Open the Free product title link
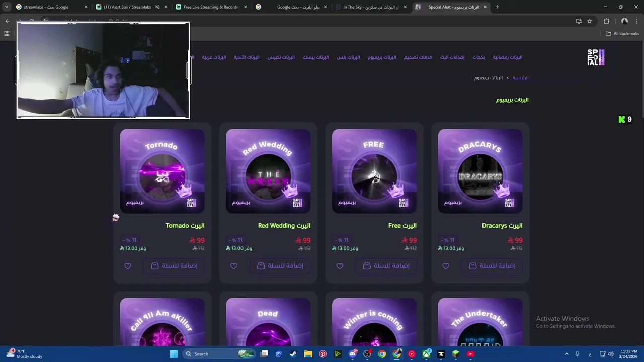The height and width of the screenshot is (362, 644). 403,226
